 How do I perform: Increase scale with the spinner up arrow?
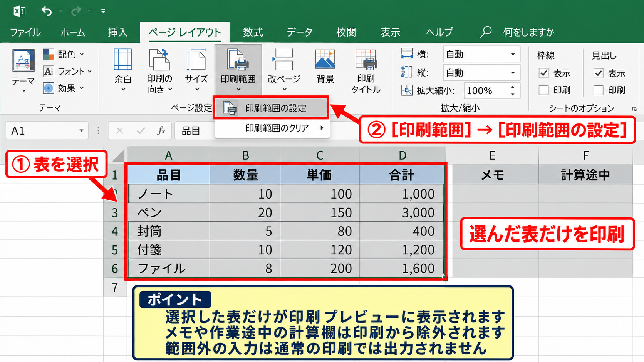click(513, 87)
